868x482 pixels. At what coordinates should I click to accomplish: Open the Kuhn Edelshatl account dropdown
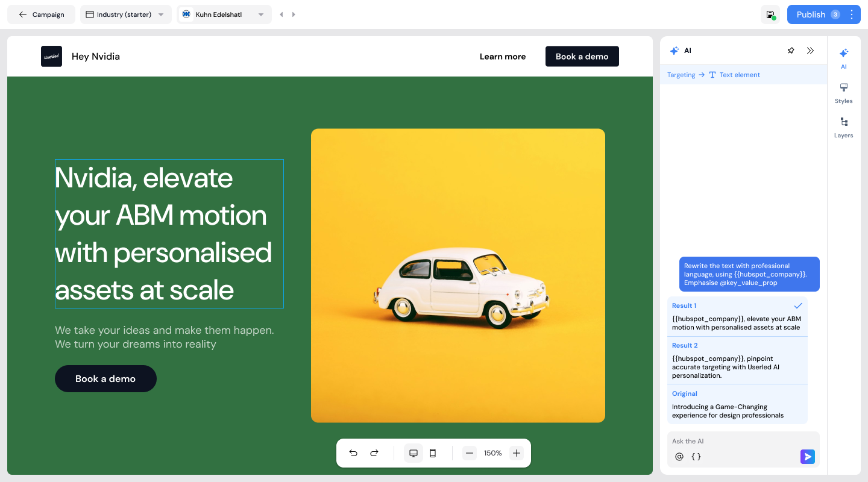[x=224, y=14]
